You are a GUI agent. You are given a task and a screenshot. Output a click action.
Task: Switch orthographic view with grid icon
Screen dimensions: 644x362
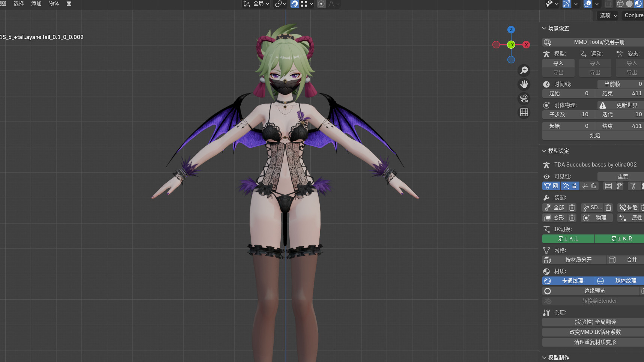[524, 113]
